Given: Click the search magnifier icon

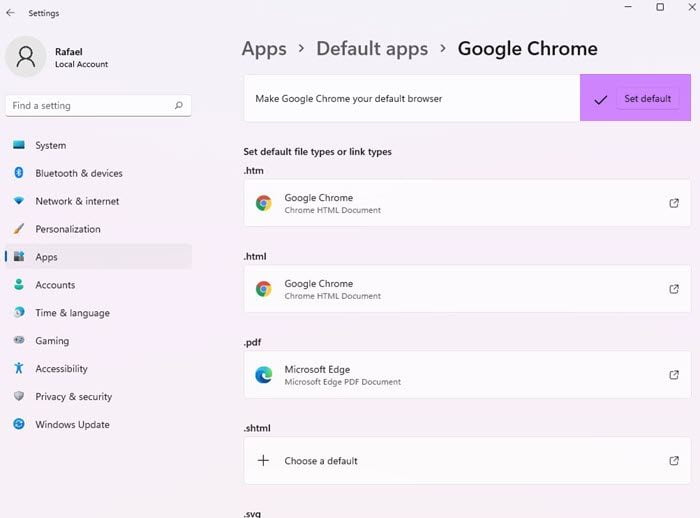Looking at the screenshot, I should click(179, 105).
